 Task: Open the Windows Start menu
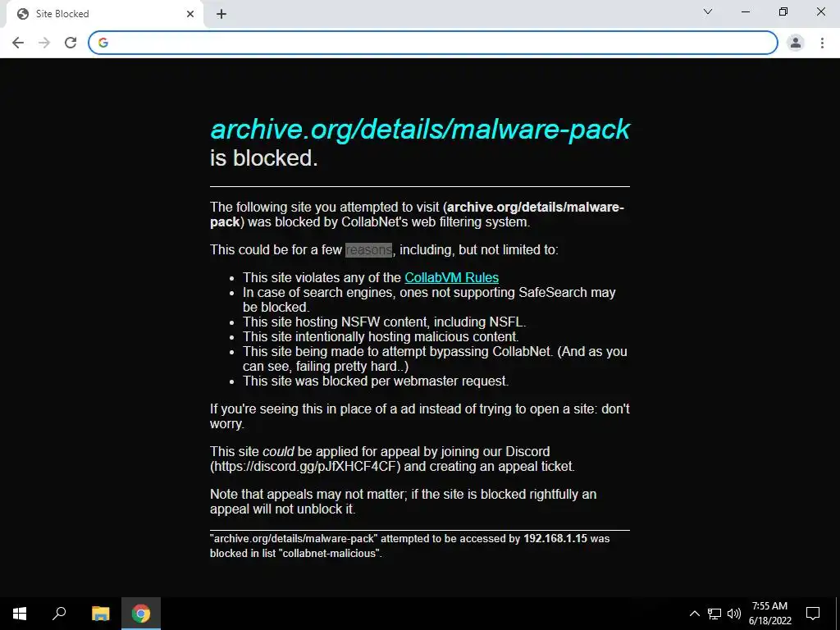tap(20, 614)
